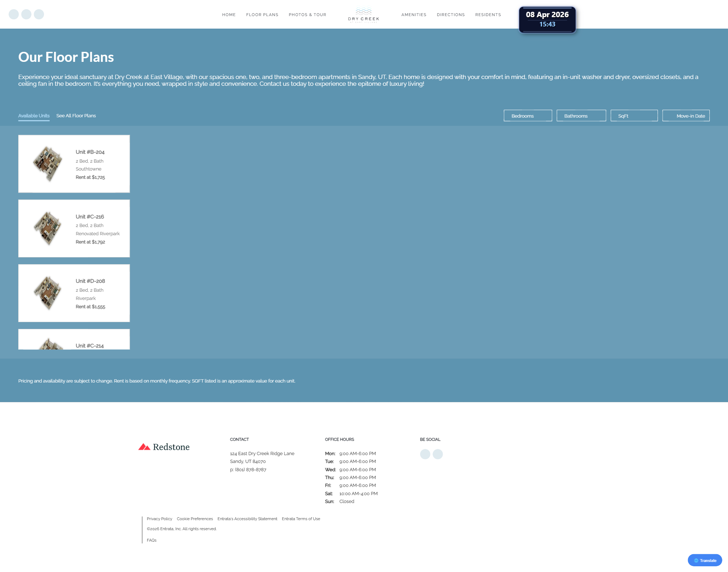Click the leftmost circle icon in header

(x=14, y=14)
